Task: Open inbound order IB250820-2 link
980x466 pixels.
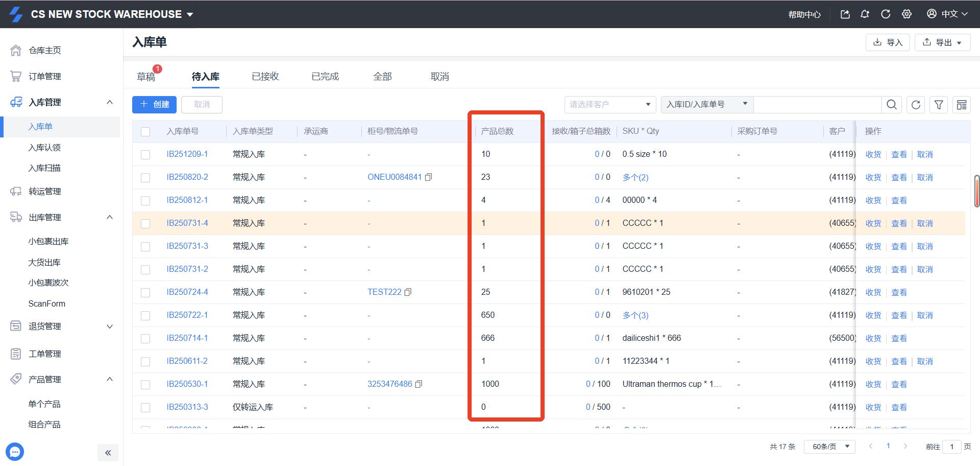Action: coord(187,177)
